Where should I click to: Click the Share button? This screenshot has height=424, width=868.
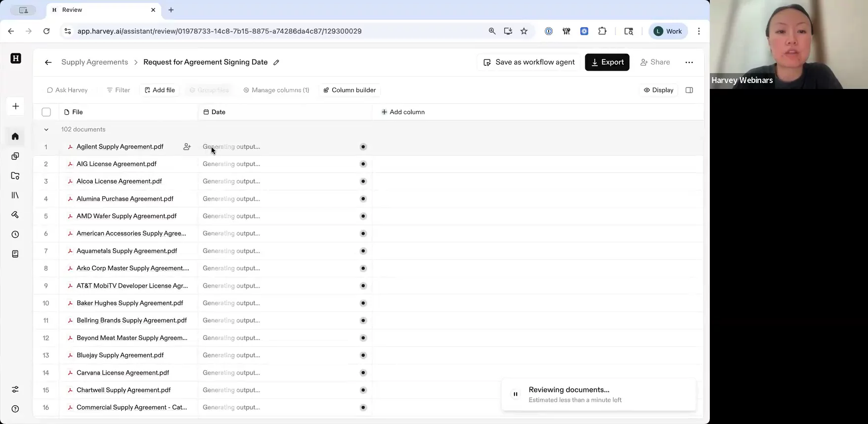pyautogui.click(x=655, y=62)
